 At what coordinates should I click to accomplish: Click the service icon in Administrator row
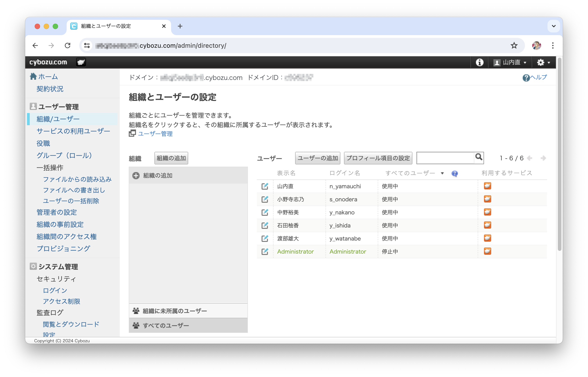487,251
